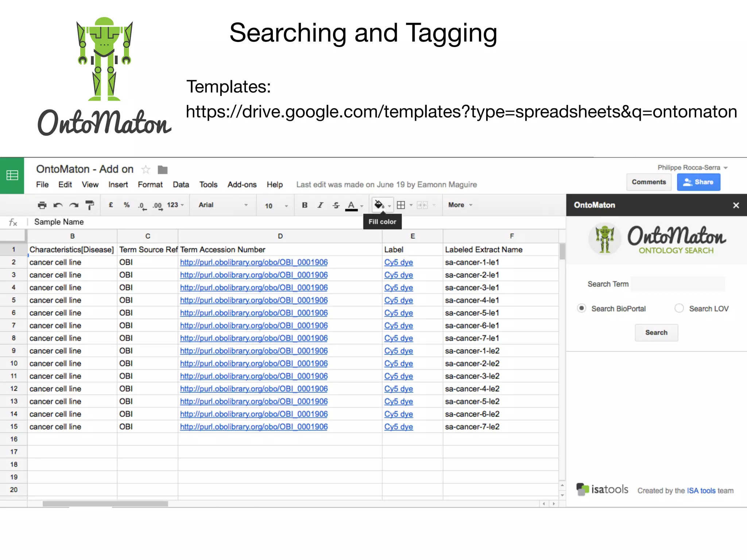747x560 pixels.
Task: Increase decimal places icon
Action: click(158, 206)
